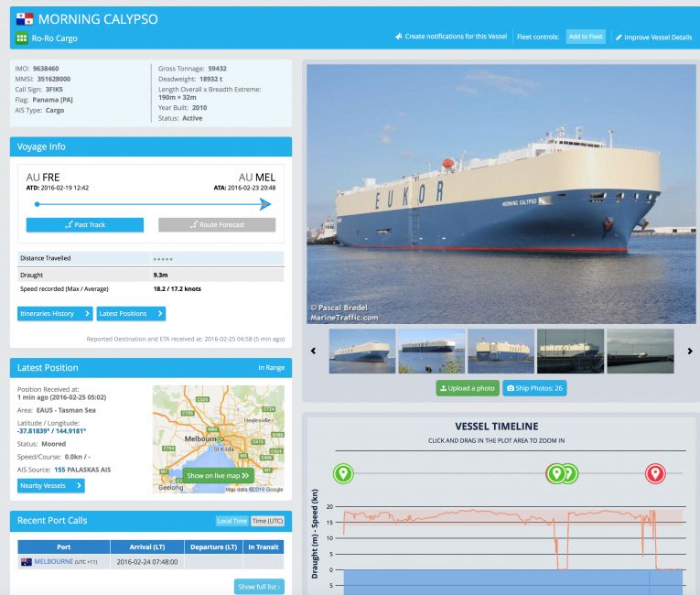Click the main Morning Calypso ship photo
This screenshot has width=700, height=595.
tap(501, 194)
